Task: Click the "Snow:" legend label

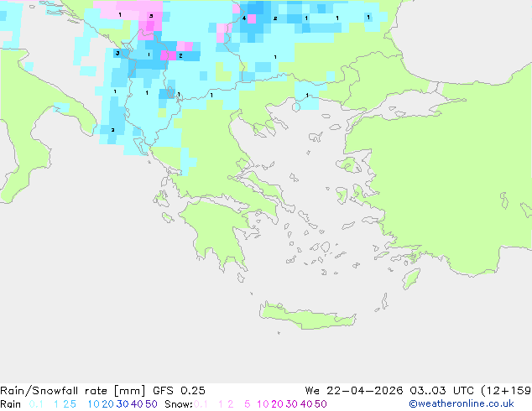Action: click(x=179, y=404)
